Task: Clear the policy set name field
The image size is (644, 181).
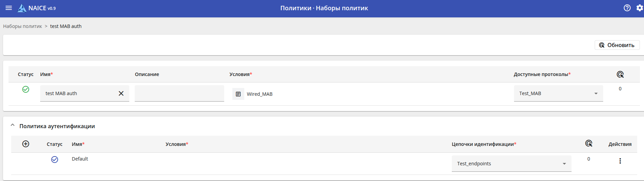Action: click(x=121, y=93)
